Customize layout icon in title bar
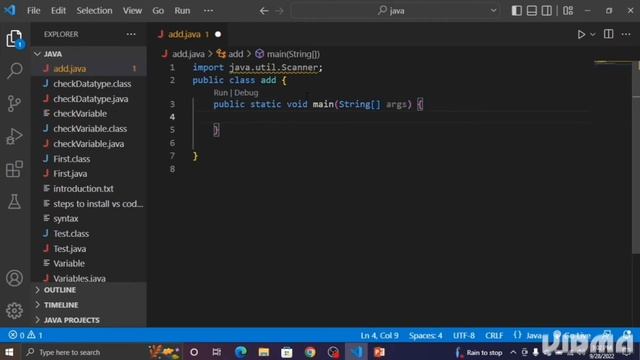This screenshot has height=360, width=640. [x=568, y=11]
